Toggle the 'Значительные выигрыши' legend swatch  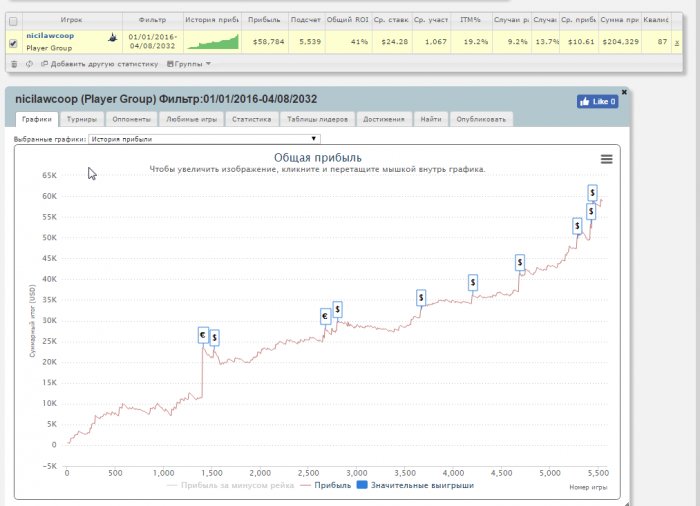coord(363,485)
